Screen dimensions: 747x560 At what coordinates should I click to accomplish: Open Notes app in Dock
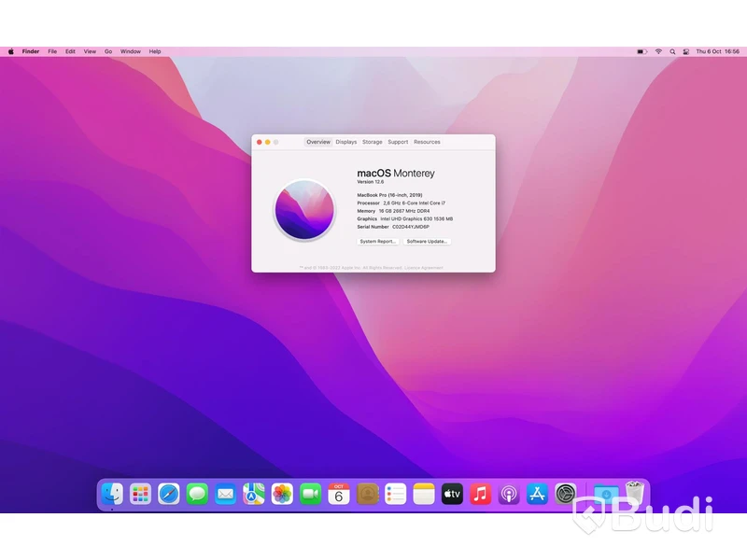pos(424,494)
